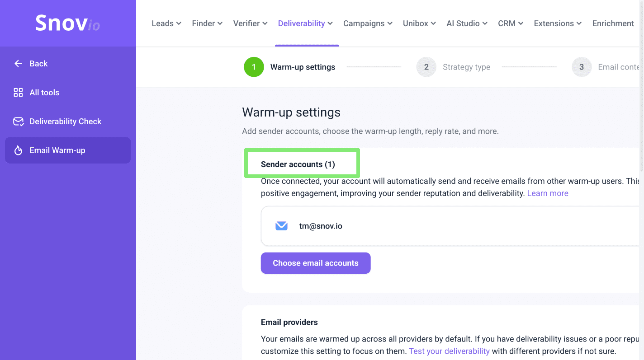Open the Finder dropdown menu
The height and width of the screenshot is (360, 644).
point(207,23)
